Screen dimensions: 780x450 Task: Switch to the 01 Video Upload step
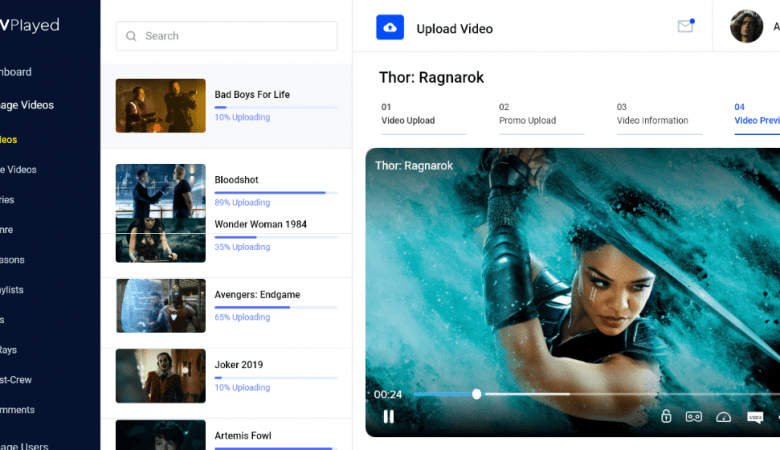424,117
